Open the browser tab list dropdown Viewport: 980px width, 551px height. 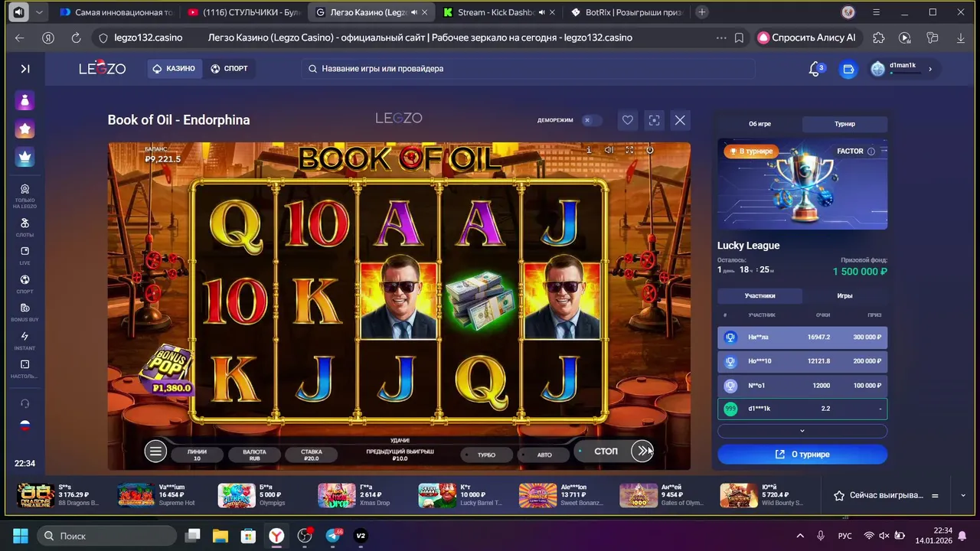[x=39, y=12]
